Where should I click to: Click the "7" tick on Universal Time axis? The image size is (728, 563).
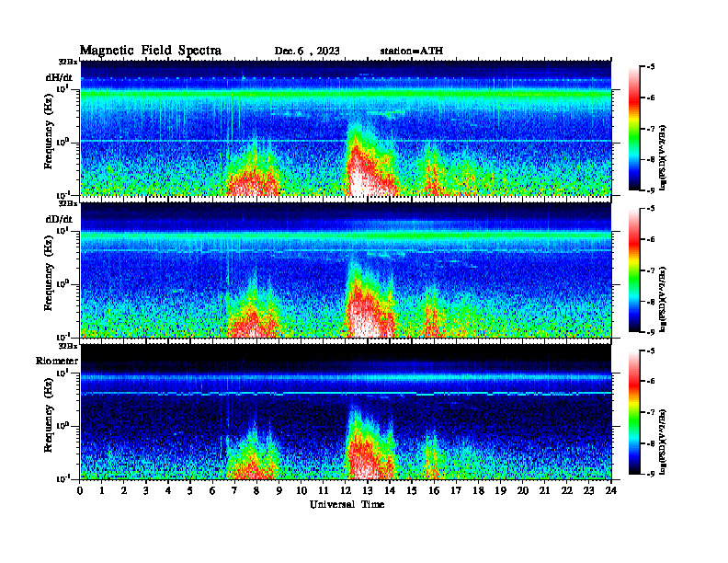(x=235, y=490)
